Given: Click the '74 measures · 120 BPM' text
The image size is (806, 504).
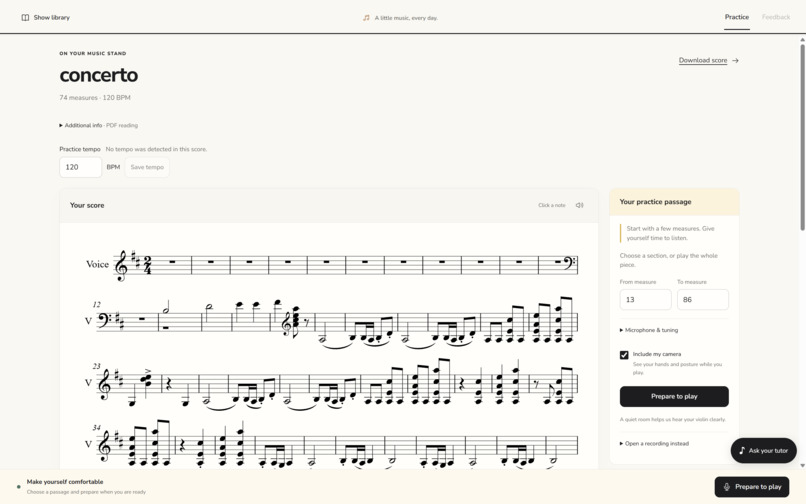Looking at the screenshot, I should tap(95, 98).
